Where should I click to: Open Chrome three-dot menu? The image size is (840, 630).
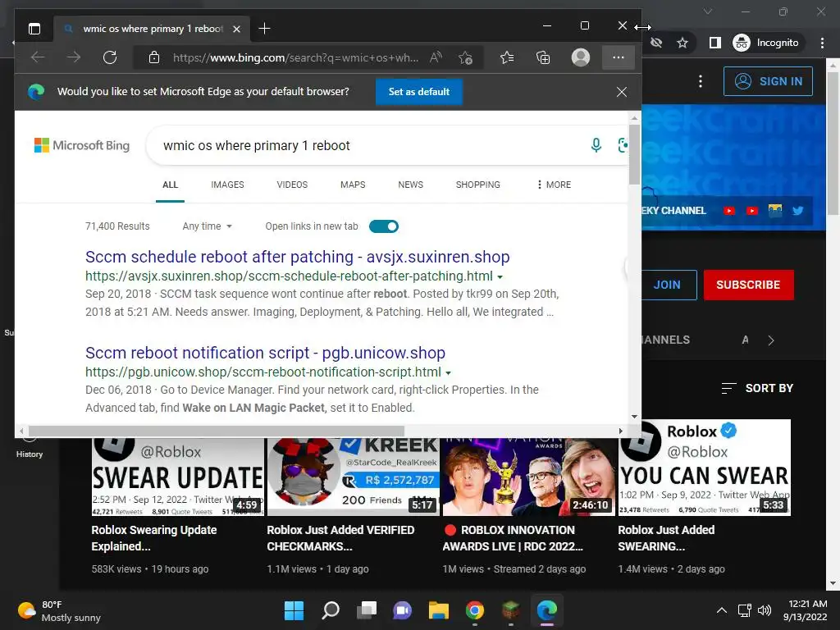[822, 43]
